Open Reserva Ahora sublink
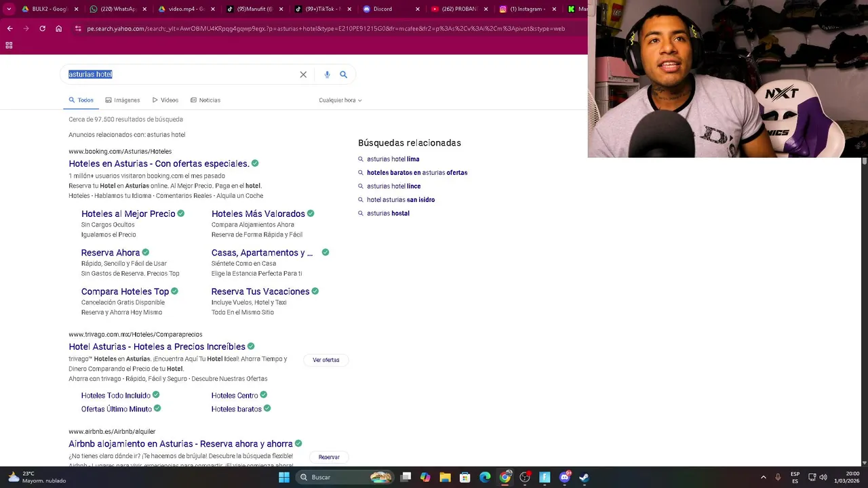868x488 pixels. [x=111, y=253]
